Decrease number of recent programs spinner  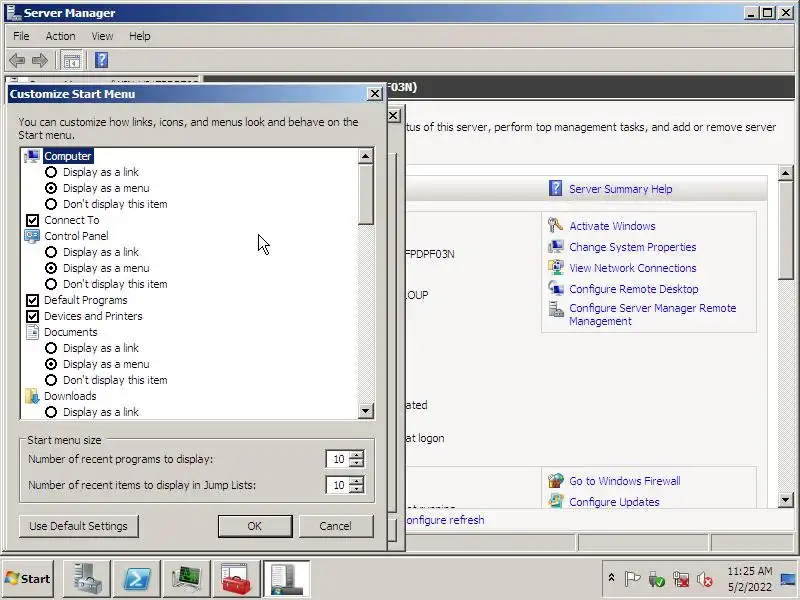click(357, 463)
